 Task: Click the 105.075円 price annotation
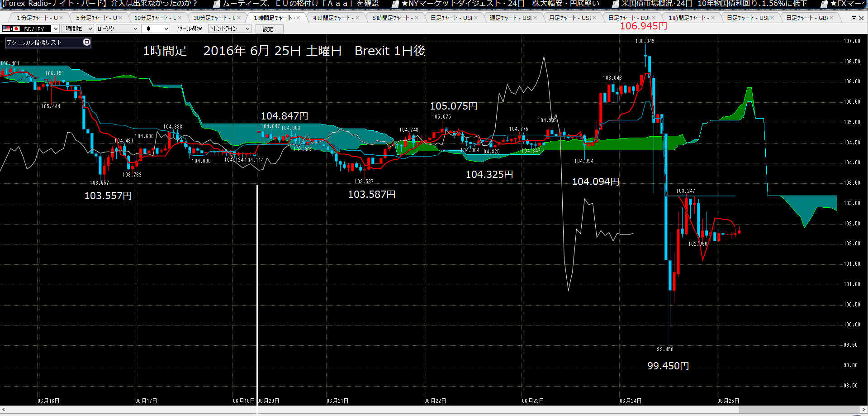[454, 106]
